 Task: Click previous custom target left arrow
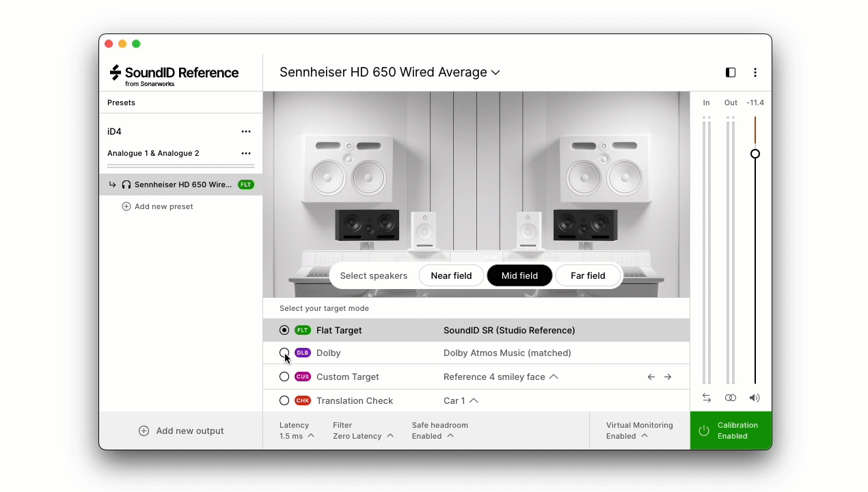tap(651, 377)
